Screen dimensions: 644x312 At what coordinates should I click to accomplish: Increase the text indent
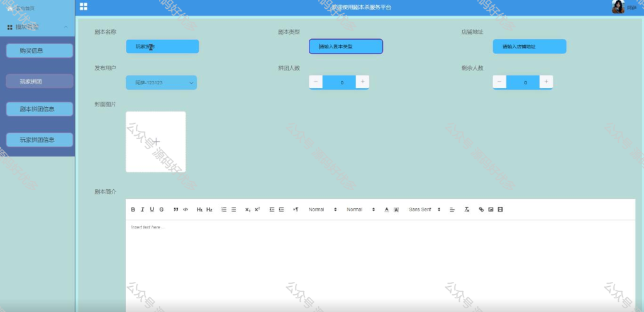(x=281, y=209)
